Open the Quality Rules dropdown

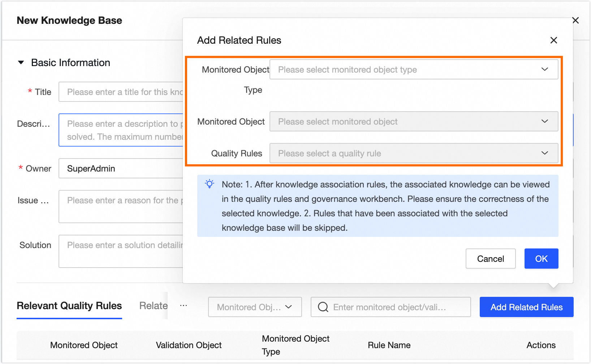tap(414, 153)
